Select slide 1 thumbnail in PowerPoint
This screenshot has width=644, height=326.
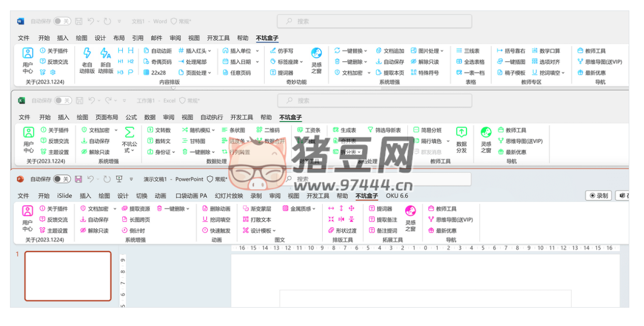[68, 276]
